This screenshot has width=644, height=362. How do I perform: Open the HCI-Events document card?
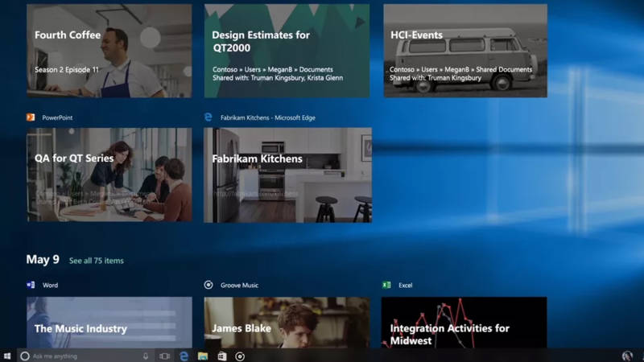point(465,51)
